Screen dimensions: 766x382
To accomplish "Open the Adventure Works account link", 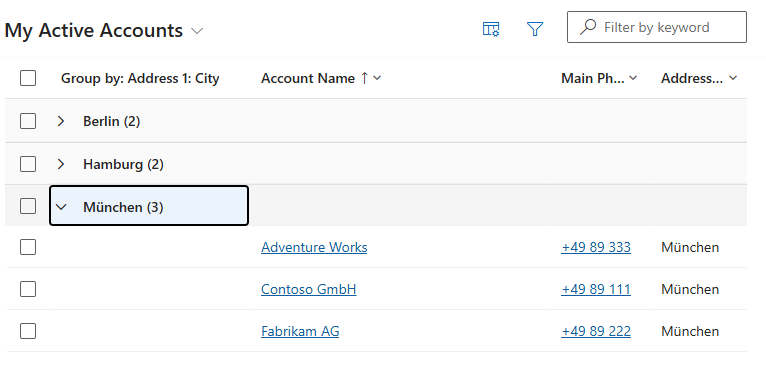I will [314, 247].
